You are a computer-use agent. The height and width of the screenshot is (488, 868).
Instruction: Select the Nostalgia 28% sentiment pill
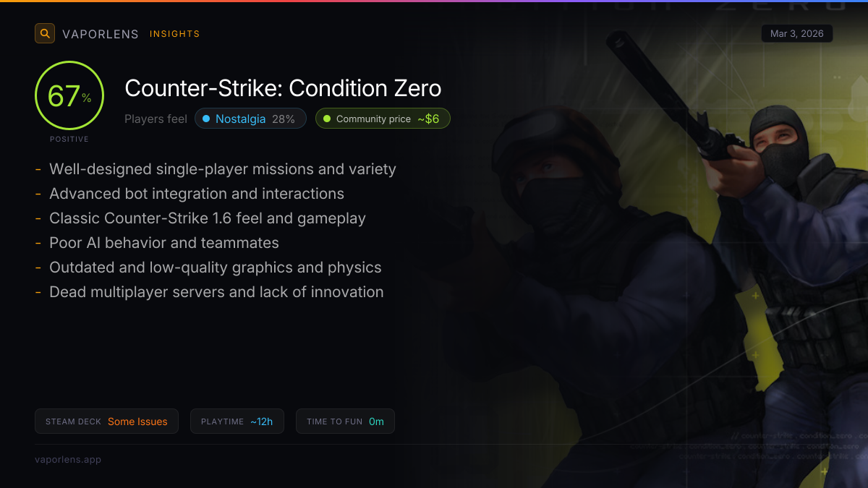pos(250,119)
